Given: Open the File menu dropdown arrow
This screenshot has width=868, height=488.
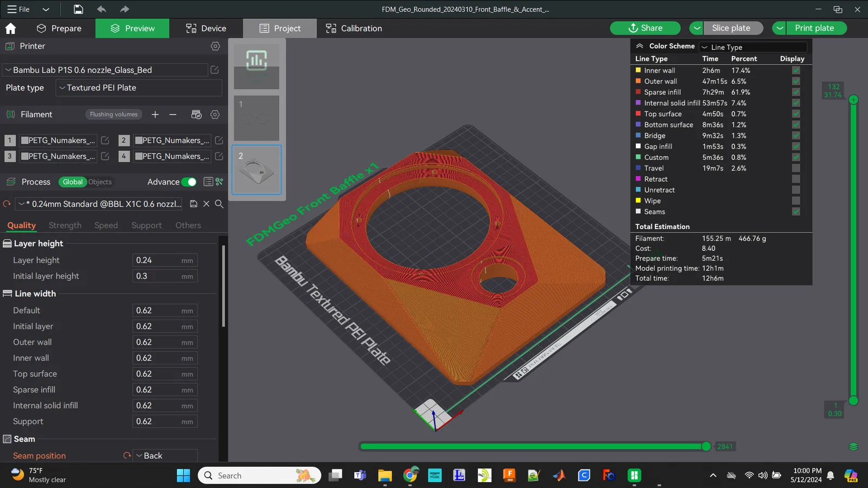Looking at the screenshot, I should point(46,9).
